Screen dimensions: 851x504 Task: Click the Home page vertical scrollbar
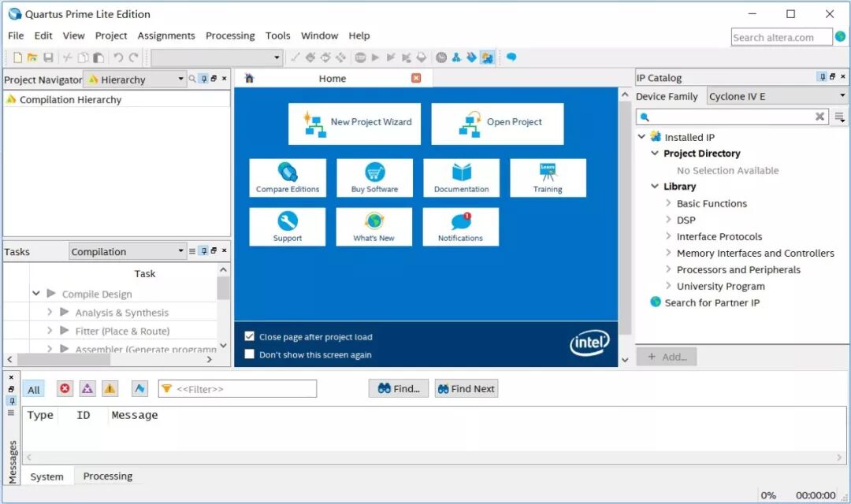tap(625, 227)
